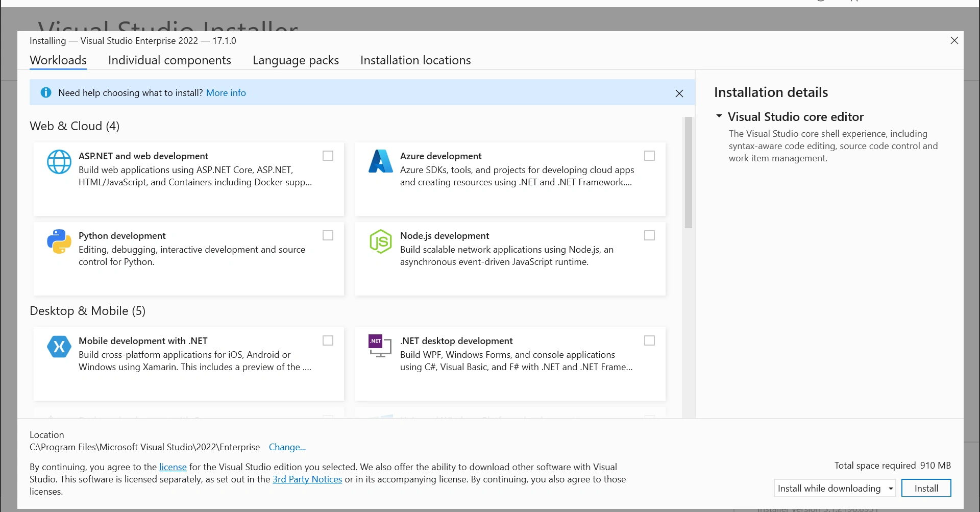Click the Install button
This screenshot has height=512, width=980.
click(x=926, y=488)
